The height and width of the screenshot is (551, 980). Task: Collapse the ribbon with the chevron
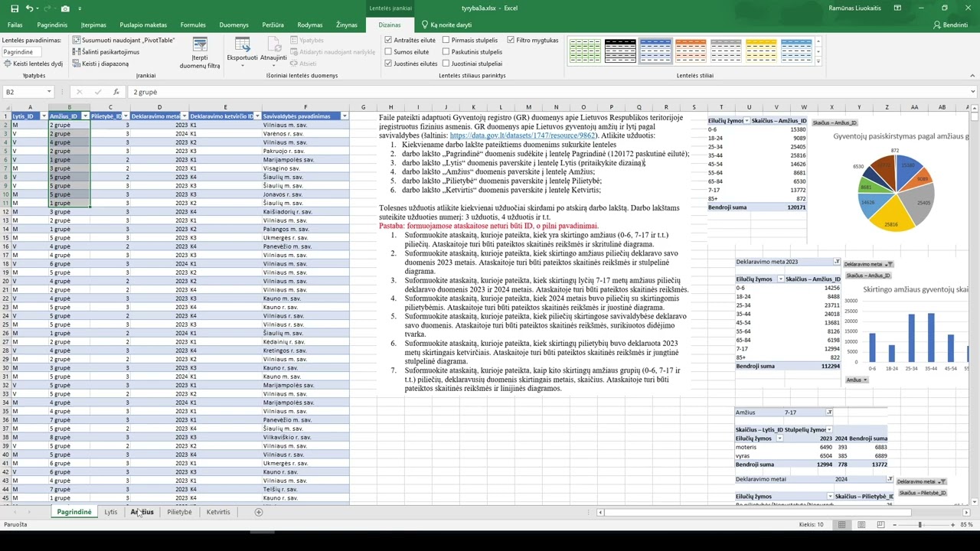[x=972, y=76]
